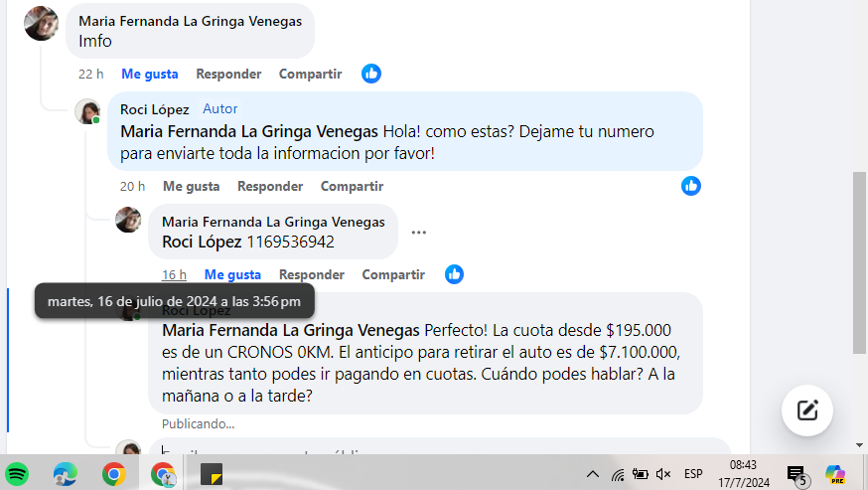The image size is (868, 490).
Task: Open Maria Fernanda's profile picture on top comment
Action: (x=41, y=23)
